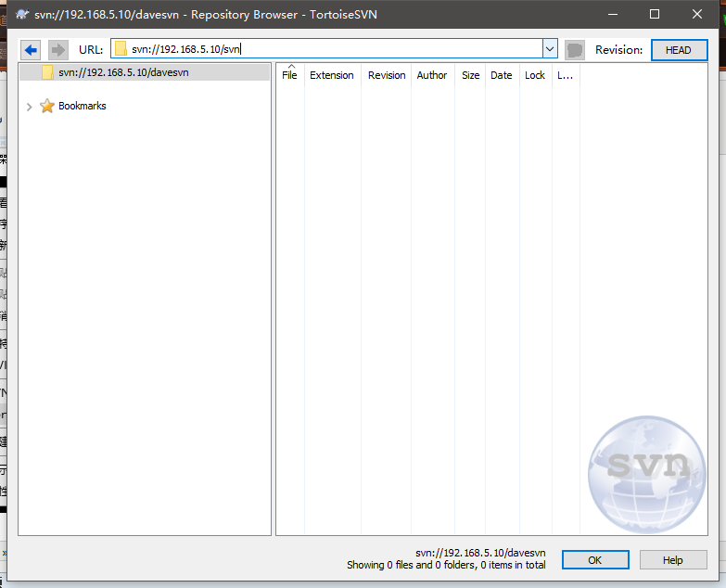
Task: Minimize the Repository Browser window
Action: point(613,14)
